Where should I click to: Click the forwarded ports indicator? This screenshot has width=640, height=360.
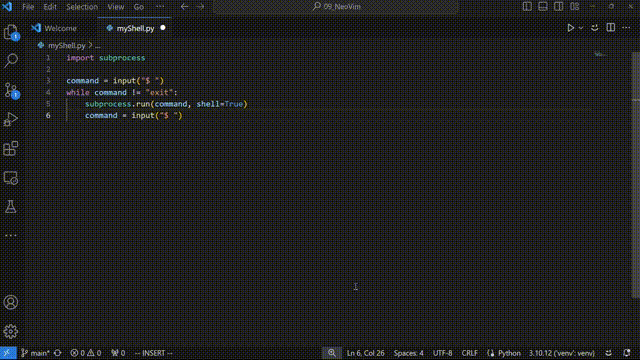(x=118, y=353)
